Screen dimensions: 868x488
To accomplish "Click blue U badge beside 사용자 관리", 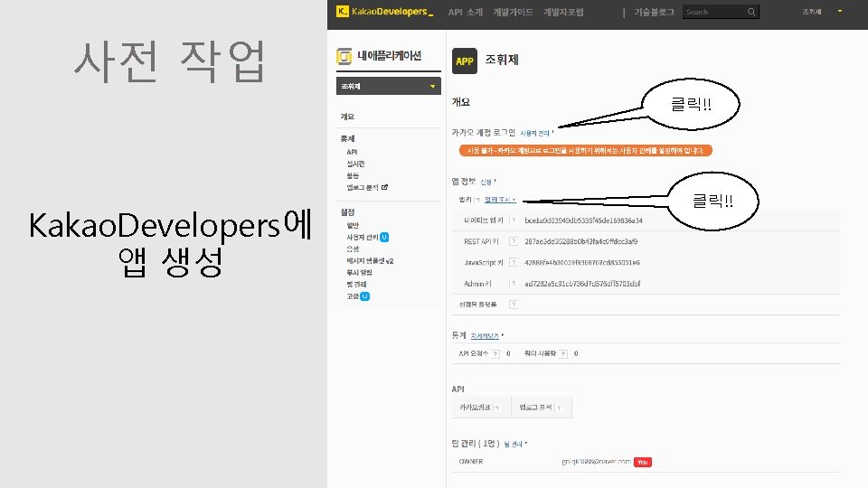I will tap(384, 237).
